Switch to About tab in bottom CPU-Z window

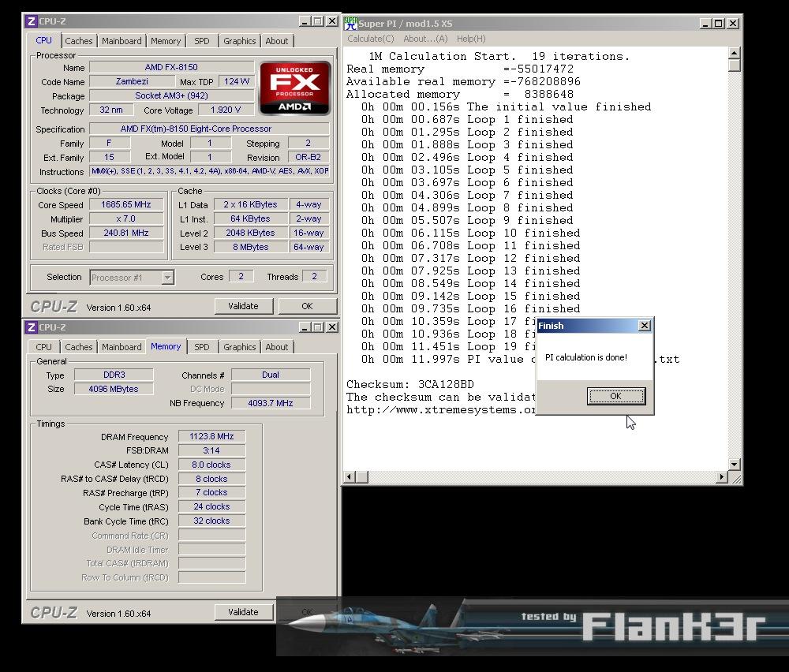tap(277, 346)
